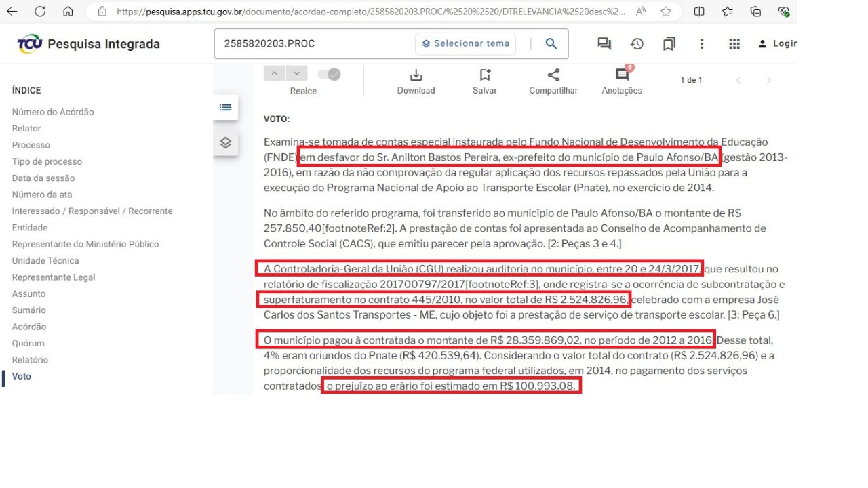The image size is (868, 488).
Task: Click the index list panel icon
Action: [226, 107]
